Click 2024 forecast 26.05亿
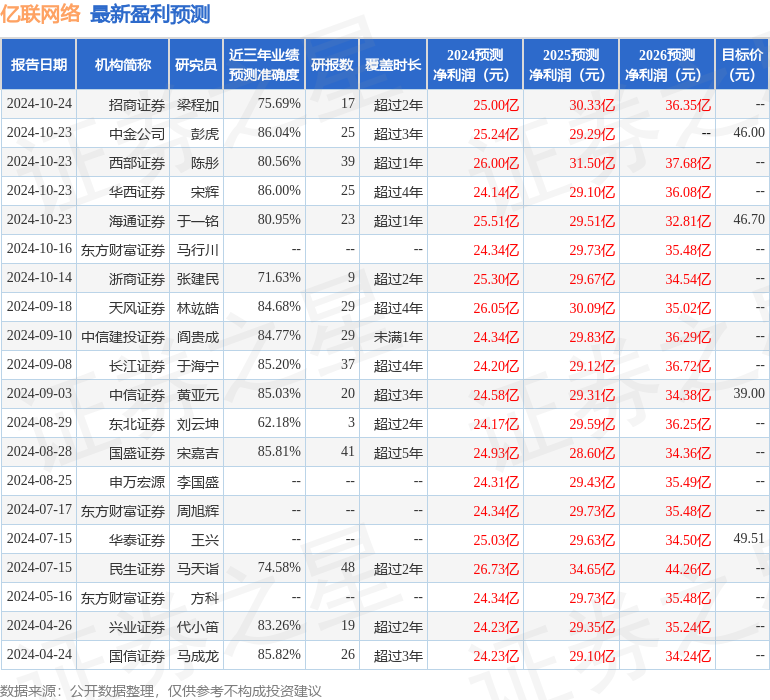Screen dimensions: 770x700 point(496,308)
